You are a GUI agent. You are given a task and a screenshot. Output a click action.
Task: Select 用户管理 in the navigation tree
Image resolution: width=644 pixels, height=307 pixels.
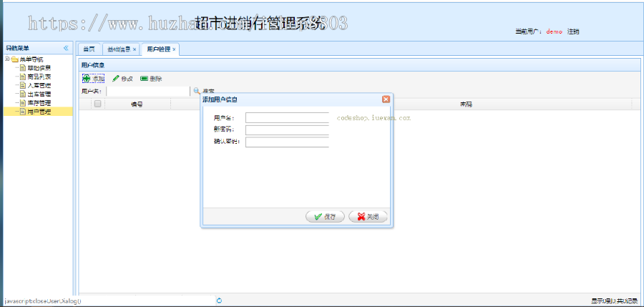coord(39,112)
